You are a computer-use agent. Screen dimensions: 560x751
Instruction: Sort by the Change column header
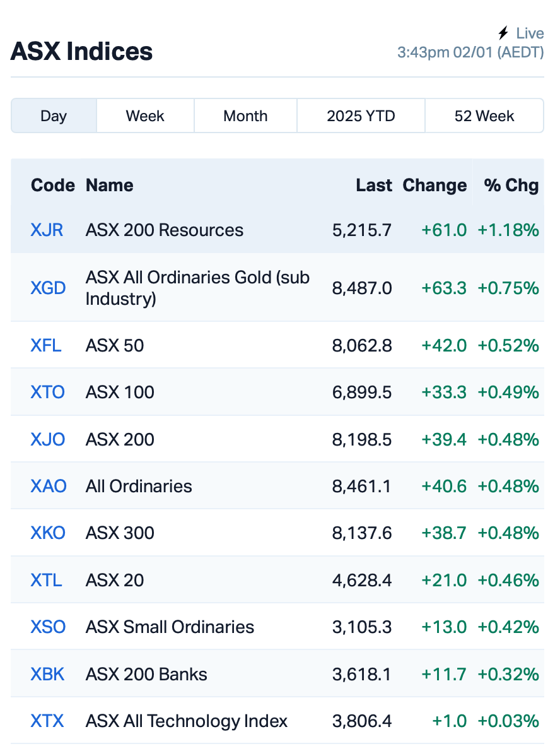click(435, 186)
